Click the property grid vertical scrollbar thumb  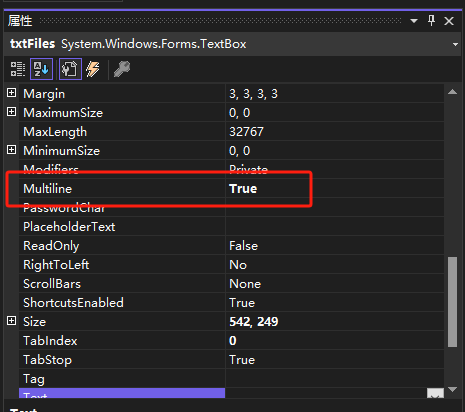click(452, 302)
